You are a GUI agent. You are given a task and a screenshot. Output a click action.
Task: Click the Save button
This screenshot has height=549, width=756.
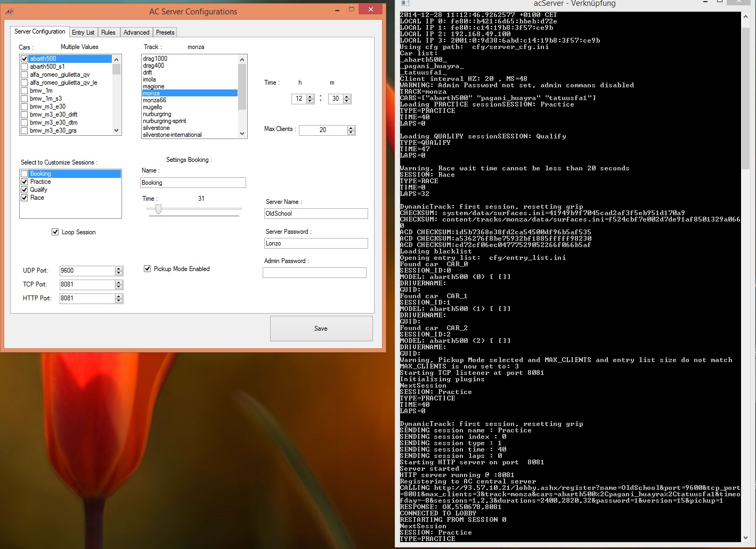click(x=321, y=329)
